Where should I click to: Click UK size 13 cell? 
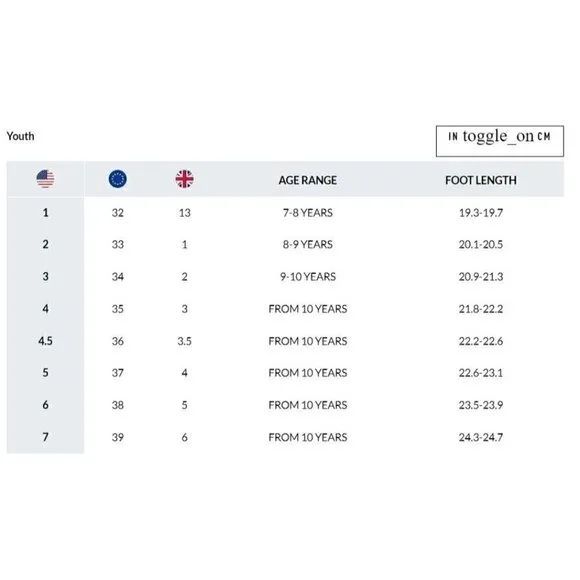click(x=185, y=213)
